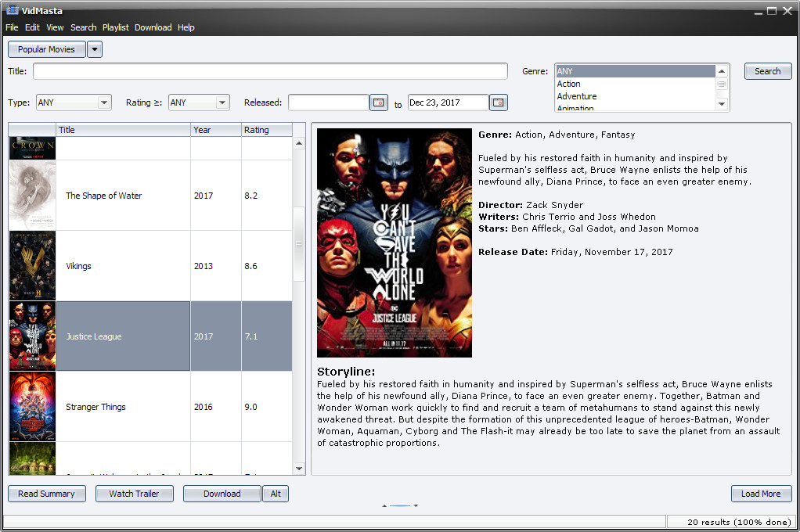Focus the Title search field
This screenshot has height=532, width=800.
(x=270, y=71)
